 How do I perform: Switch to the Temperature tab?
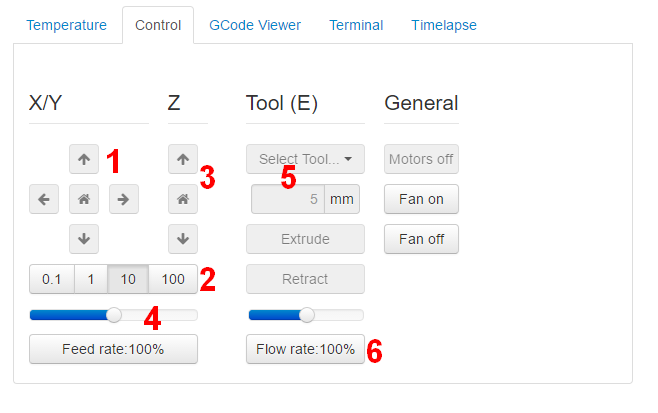tap(66, 25)
